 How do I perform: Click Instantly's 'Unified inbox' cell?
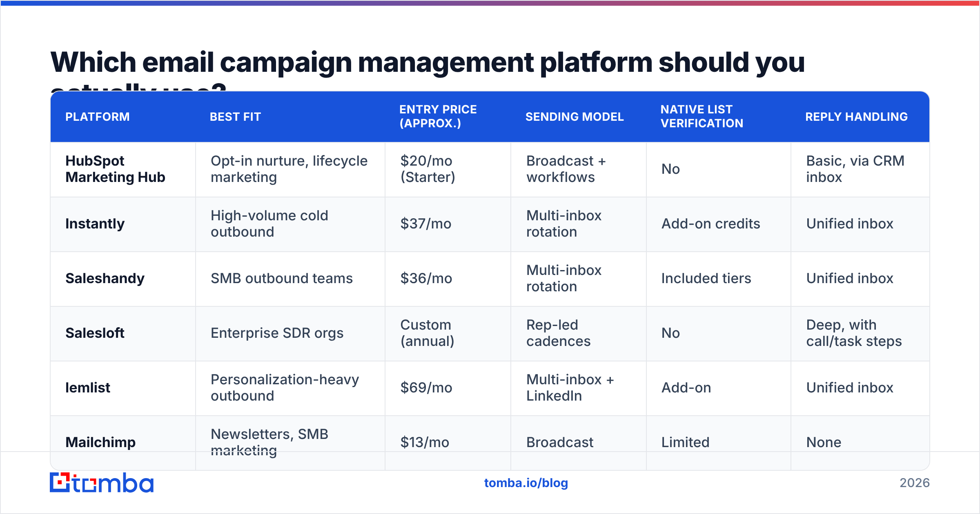(860, 224)
